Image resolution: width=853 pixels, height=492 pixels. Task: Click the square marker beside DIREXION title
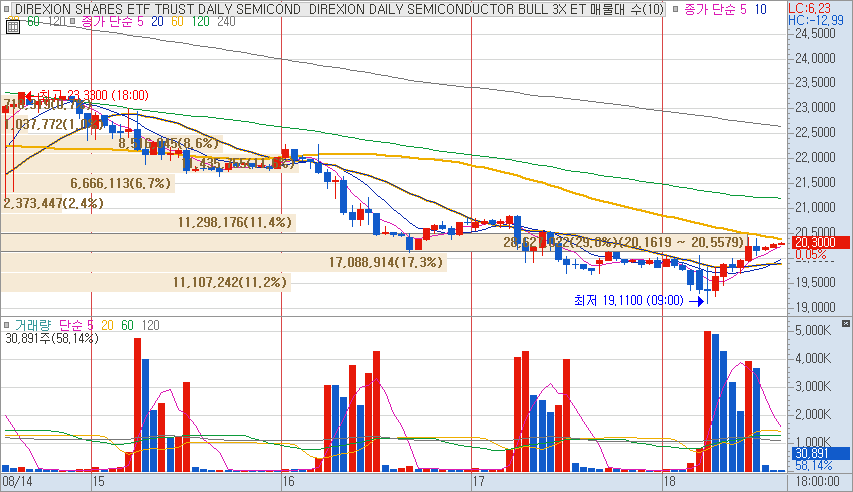click(x=7, y=9)
